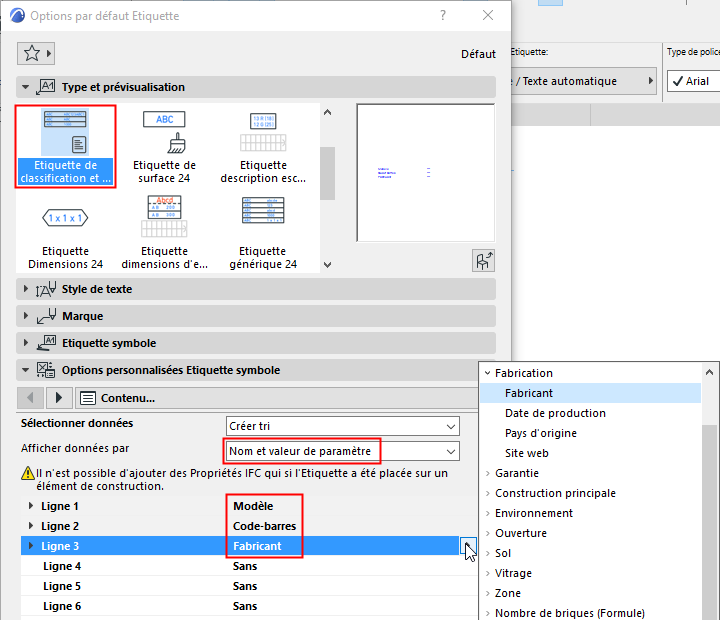
Task: Expand Sol group
Action: [488, 553]
